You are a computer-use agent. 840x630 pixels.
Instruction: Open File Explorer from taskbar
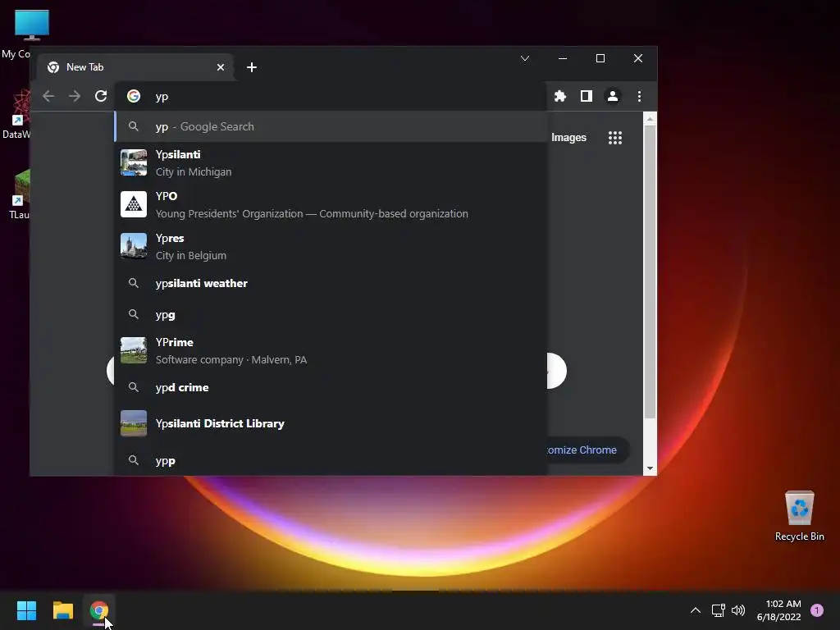63,610
